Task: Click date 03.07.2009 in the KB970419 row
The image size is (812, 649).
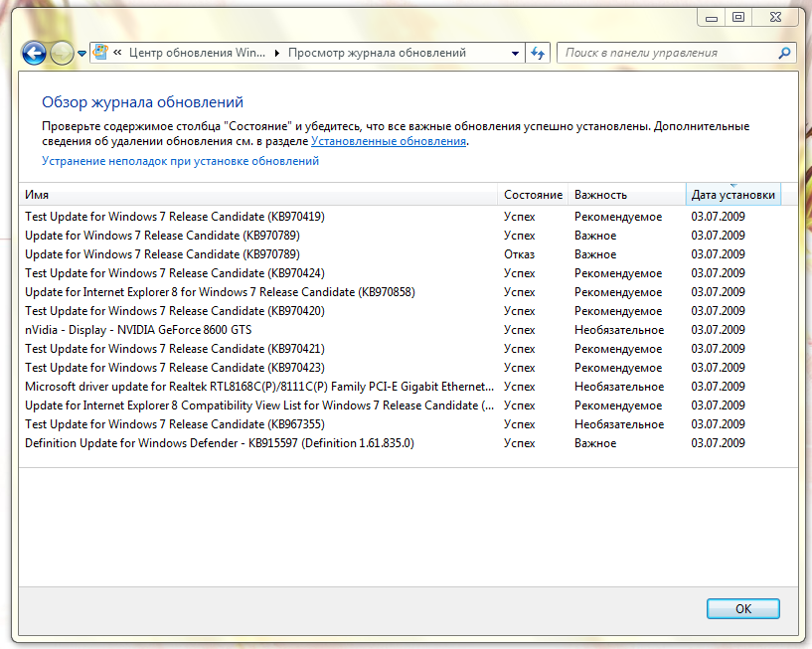Action: [718, 217]
